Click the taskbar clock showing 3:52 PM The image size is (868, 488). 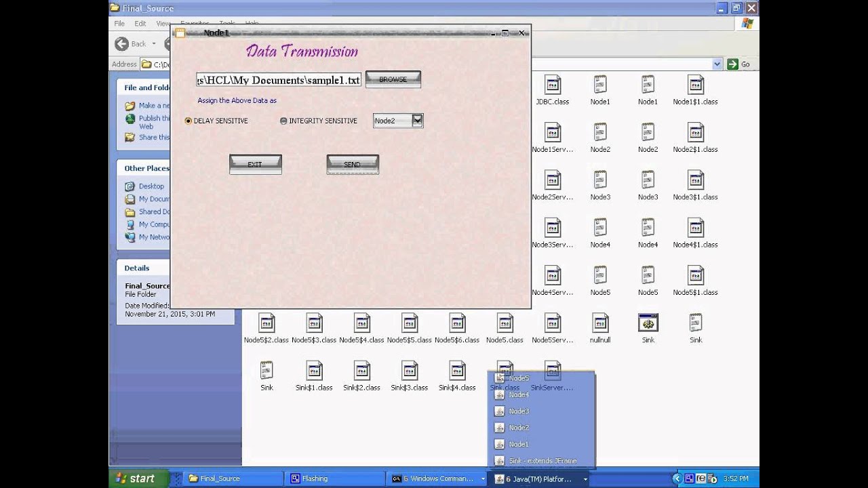(x=736, y=479)
